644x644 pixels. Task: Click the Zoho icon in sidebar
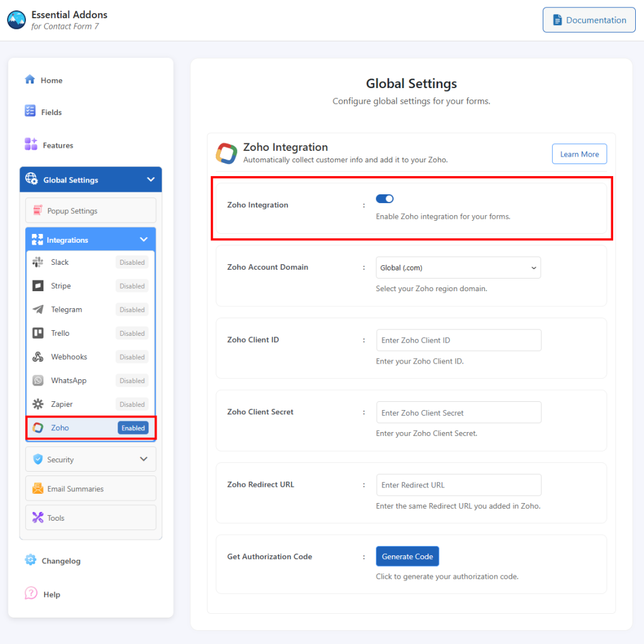[x=38, y=428]
